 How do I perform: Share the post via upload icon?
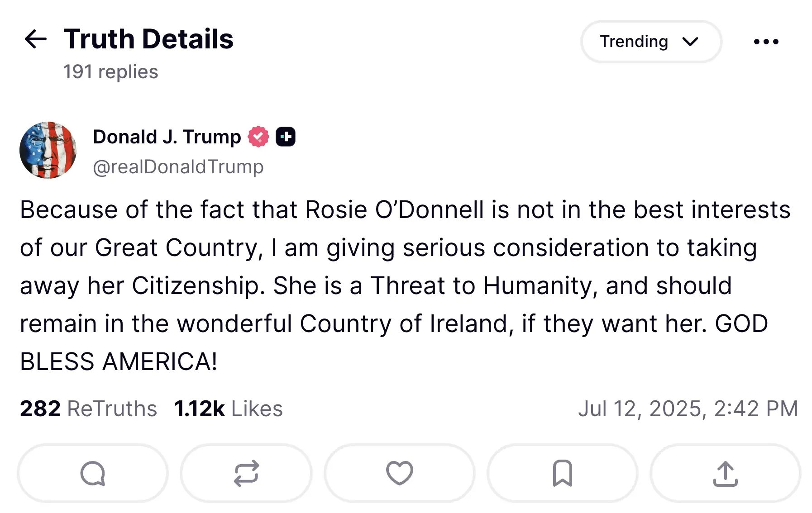[725, 473]
